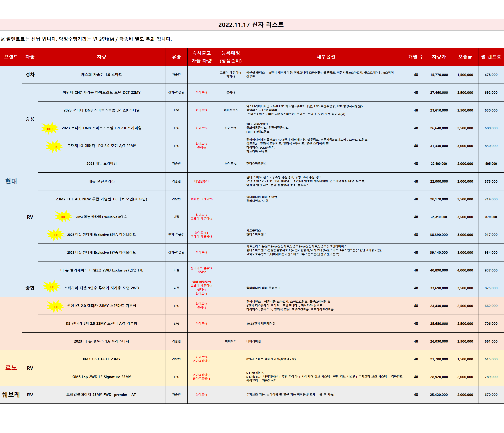Image resolution: width=504 pixels, height=433 pixels.
Task: Click the XM3 deposit cell '1,500,000'
Action: pos(465,359)
